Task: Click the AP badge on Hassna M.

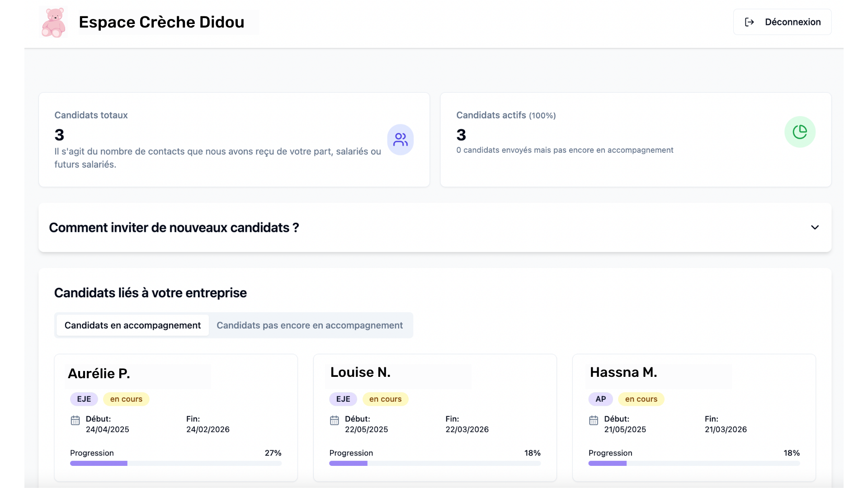Action: pos(600,399)
